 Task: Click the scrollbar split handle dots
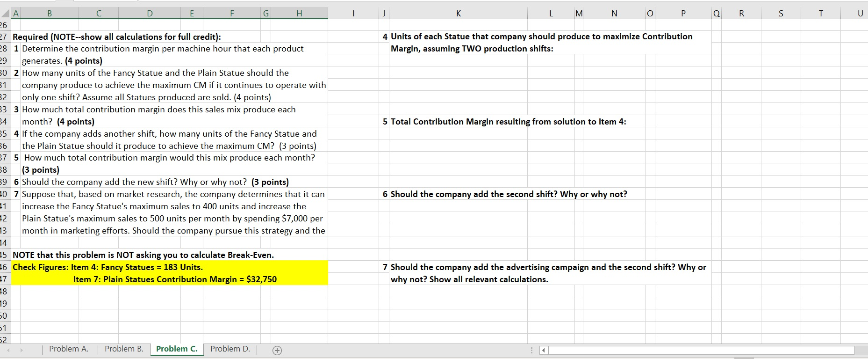coord(531,350)
